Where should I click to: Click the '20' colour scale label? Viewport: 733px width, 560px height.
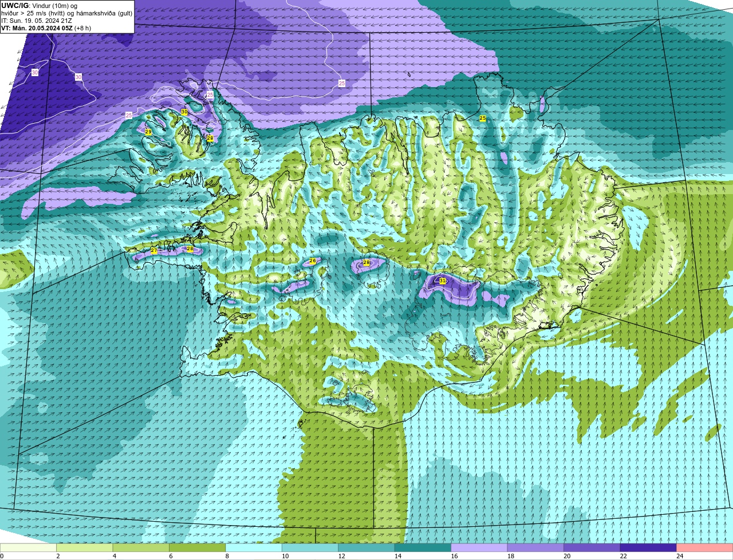[567, 556]
